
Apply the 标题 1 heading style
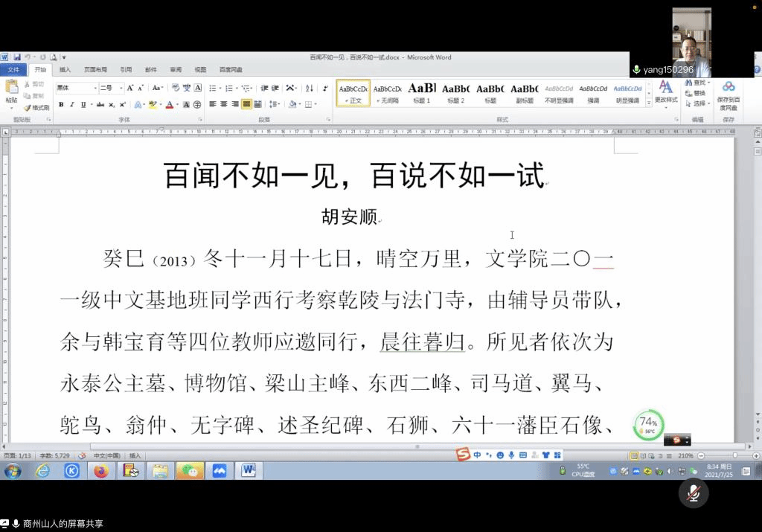point(421,93)
